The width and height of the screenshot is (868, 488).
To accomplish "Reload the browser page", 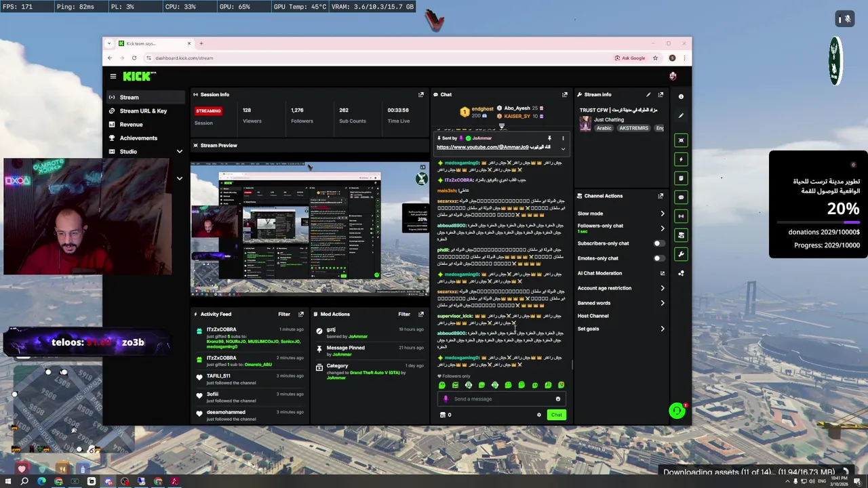I will coord(134,58).
